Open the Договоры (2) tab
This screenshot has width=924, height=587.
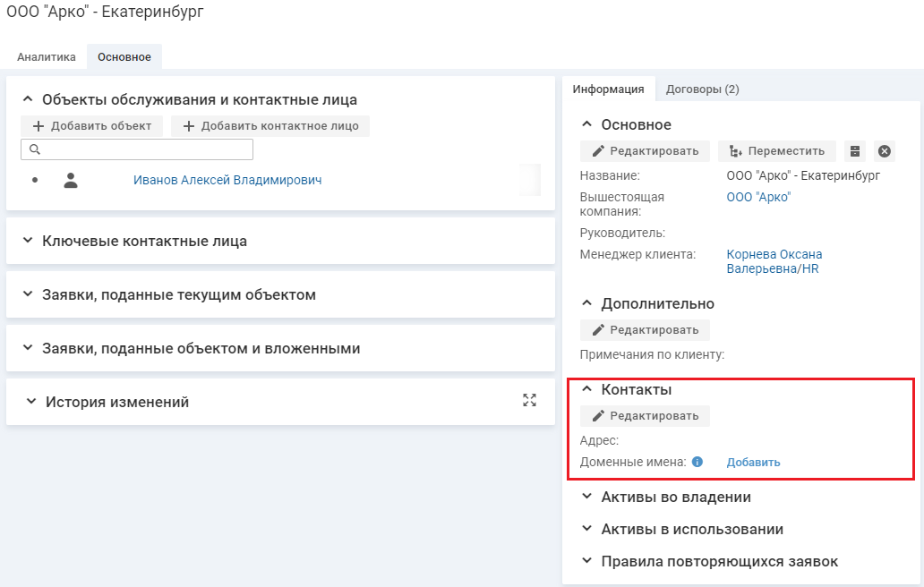tap(702, 89)
